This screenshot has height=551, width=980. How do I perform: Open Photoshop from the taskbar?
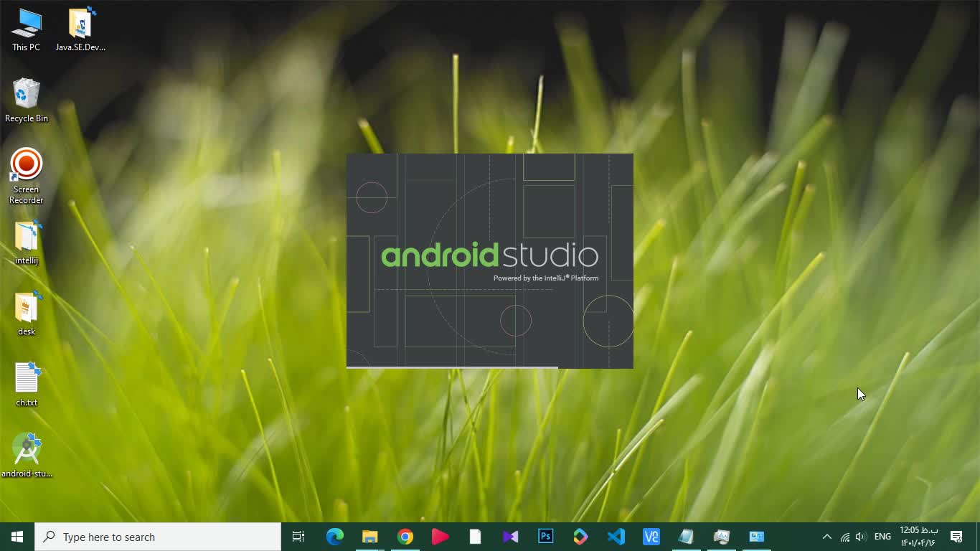pyautogui.click(x=546, y=537)
